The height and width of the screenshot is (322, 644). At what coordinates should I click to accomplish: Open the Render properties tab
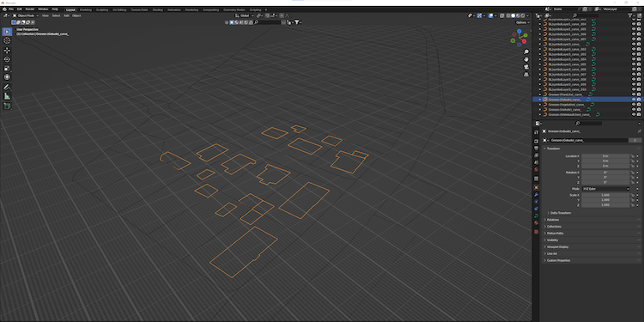(536, 142)
